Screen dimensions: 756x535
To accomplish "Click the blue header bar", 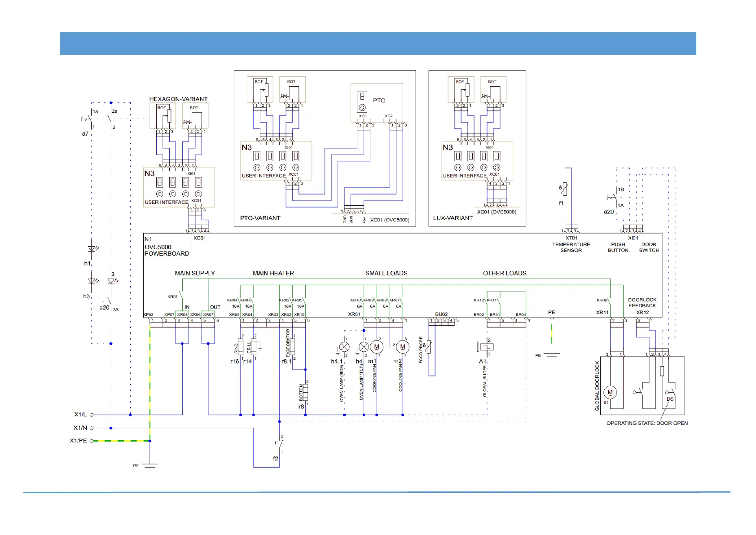I will (x=378, y=43).
